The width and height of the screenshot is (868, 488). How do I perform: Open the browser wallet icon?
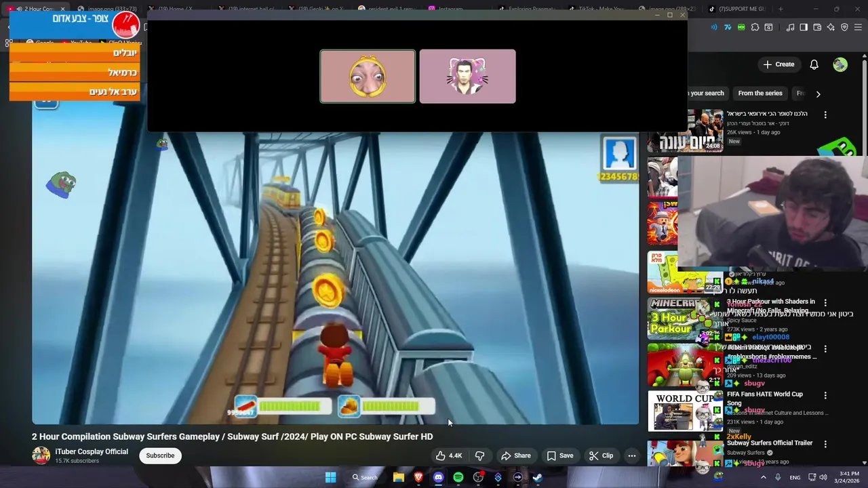pos(817,27)
